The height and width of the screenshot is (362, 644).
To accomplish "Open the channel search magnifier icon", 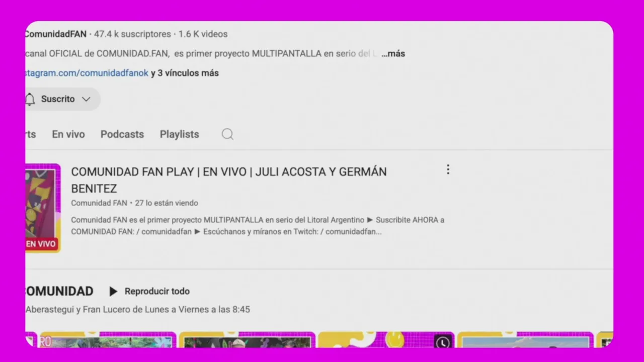I will coord(227,134).
